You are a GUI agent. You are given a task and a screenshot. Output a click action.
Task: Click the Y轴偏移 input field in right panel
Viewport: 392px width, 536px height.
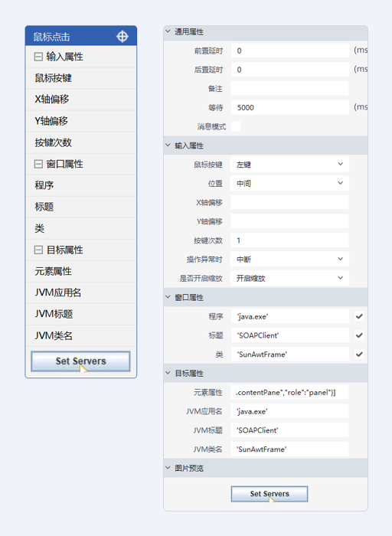click(x=290, y=221)
